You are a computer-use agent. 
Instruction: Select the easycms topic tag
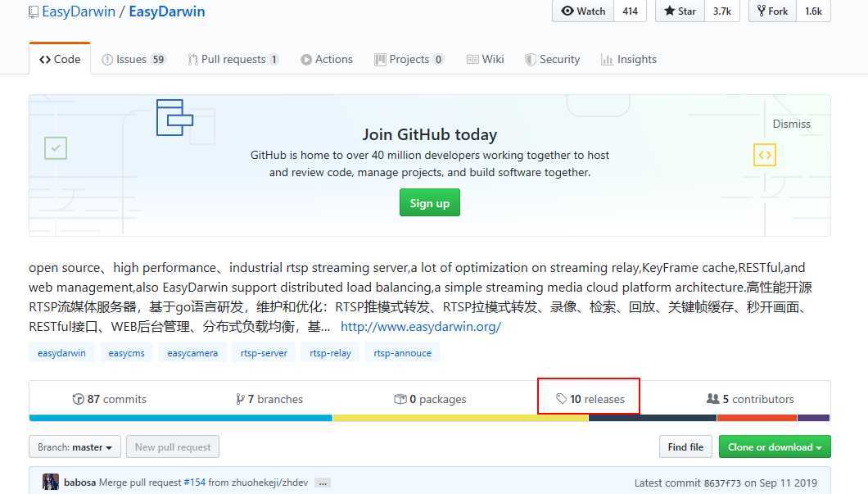(x=126, y=353)
